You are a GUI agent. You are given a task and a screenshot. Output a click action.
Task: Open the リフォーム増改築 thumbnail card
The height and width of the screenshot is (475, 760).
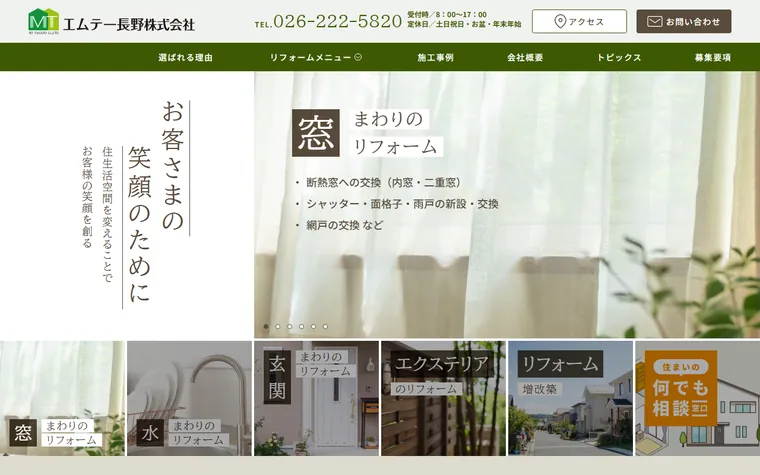tap(570, 398)
